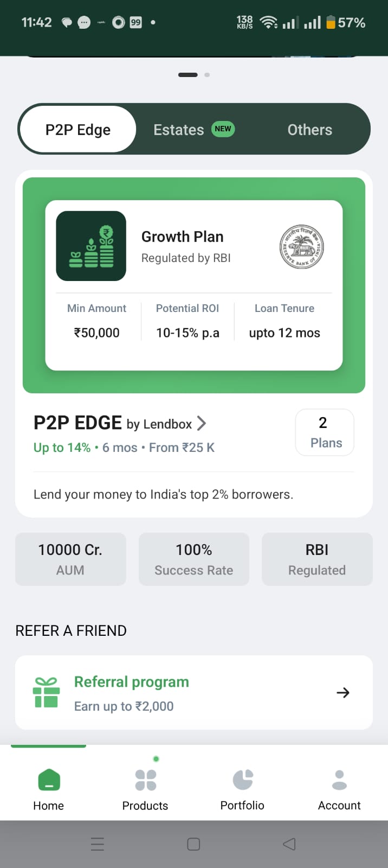The width and height of the screenshot is (388, 868).
Task: Expand P2P EDGE by Lendbox chevron
Action: [202, 423]
